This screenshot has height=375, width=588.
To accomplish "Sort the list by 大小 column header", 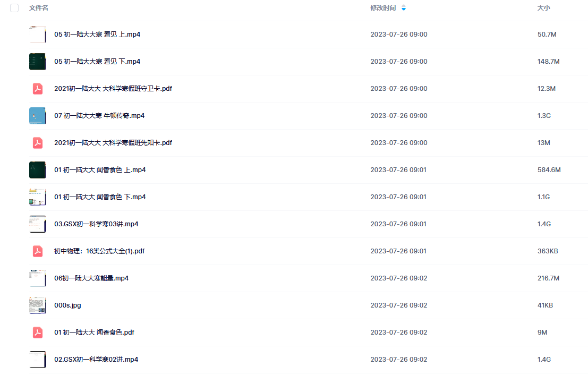I will point(543,8).
